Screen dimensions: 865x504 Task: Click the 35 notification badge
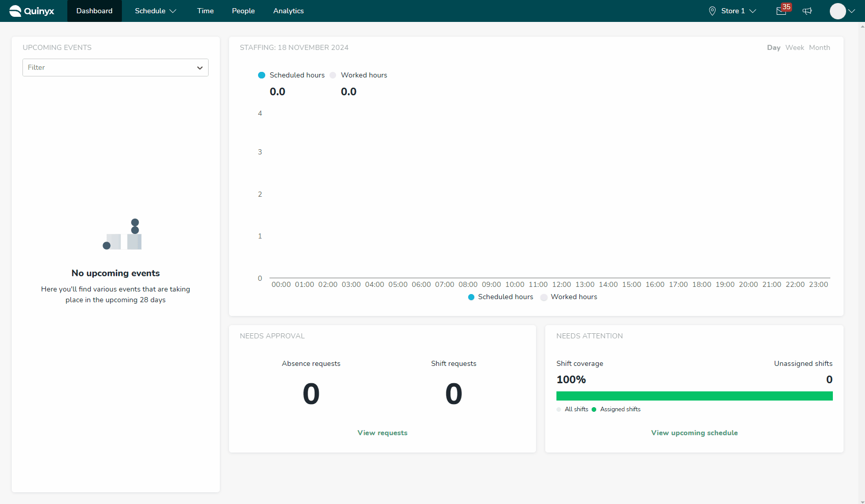786,7
